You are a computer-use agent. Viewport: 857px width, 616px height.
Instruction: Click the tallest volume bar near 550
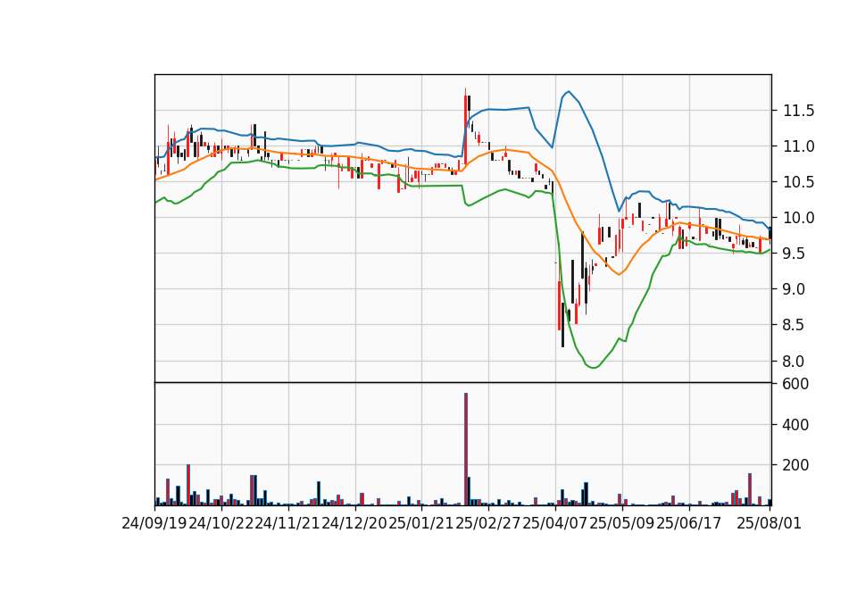pyautogui.click(x=466, y=449)
